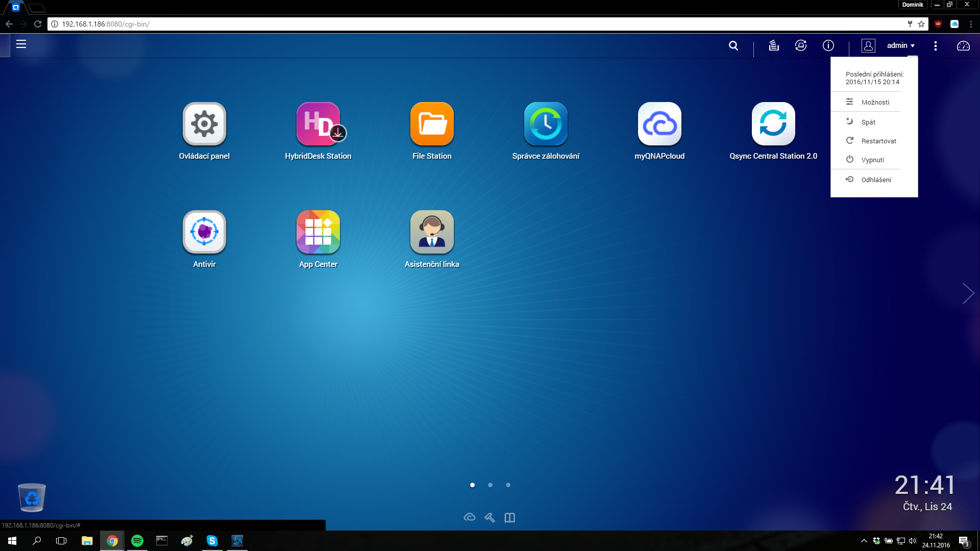Open App Center
Screen dimensions: 980x551
point(318,232)
